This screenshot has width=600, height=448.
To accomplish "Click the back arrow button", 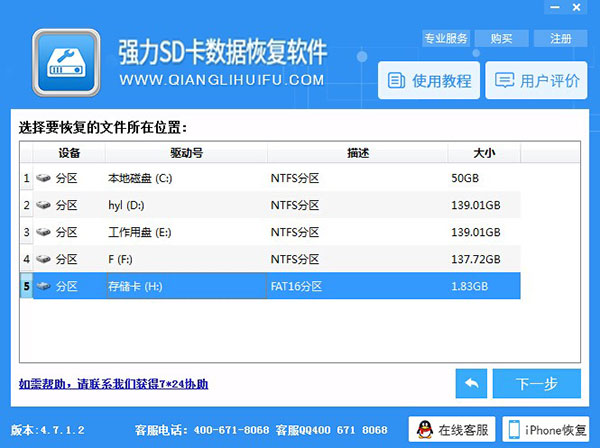I will pos(471,383).
